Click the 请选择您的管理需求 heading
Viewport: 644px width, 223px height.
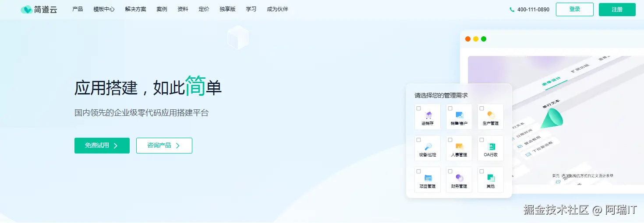click(x=441, y=95)
